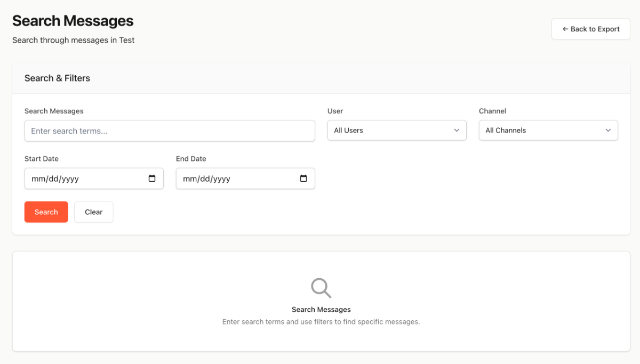This screenshot has height=364, width=640.
Task: Click the 'Start Date' field label
Action: click(42, 158)
